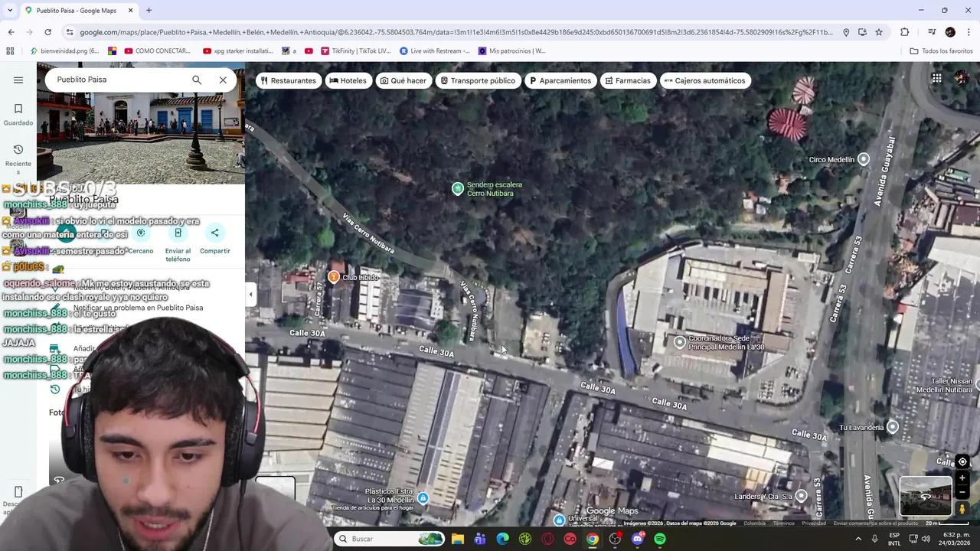Image resolution: width=980 pixels, height=551 pixels.
Task: Click the Cercano nearby button
Action: pos(141,233)
